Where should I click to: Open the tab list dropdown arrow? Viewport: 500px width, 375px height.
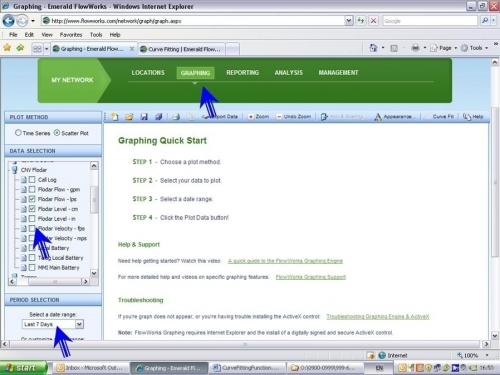46,49
